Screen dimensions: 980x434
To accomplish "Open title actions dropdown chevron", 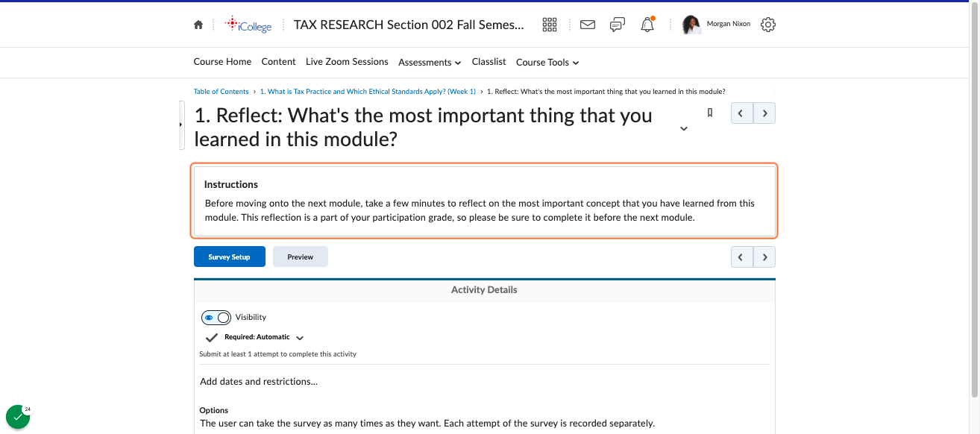I will tap(684, 128).
